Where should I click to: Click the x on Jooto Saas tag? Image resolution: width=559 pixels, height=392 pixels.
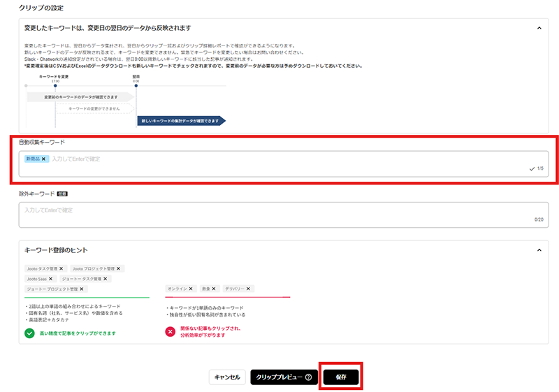click(50, 279)
